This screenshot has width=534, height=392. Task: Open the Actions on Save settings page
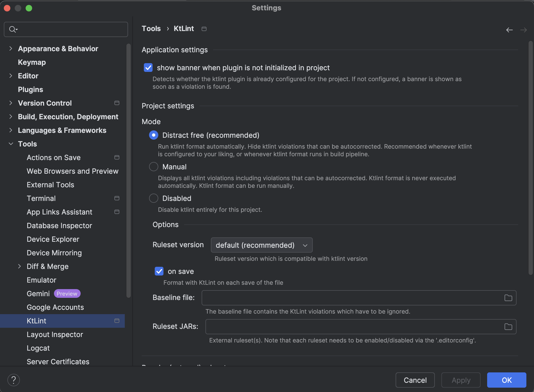pyautogui.click(x=54, y=158)
